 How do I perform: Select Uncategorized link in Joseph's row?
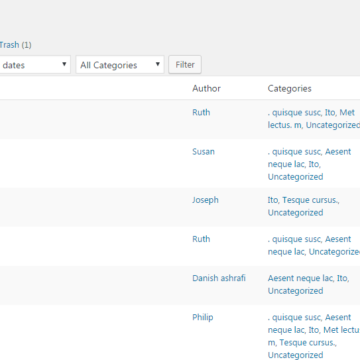click(x=295, y=213)
